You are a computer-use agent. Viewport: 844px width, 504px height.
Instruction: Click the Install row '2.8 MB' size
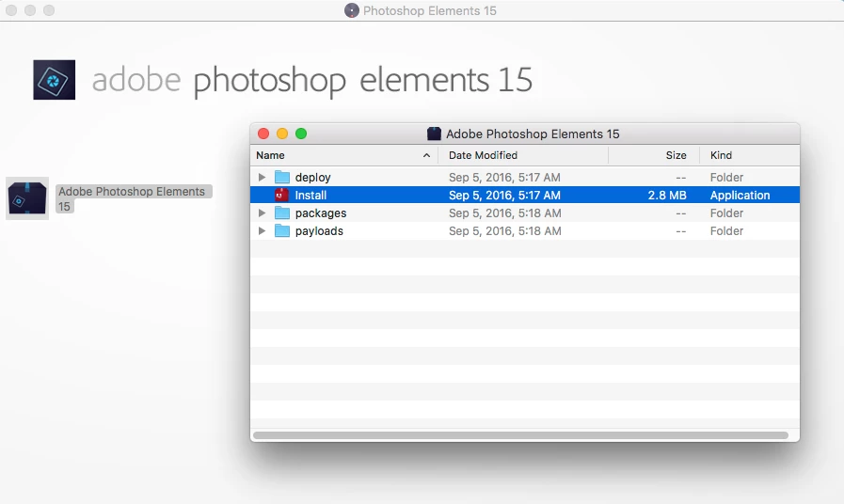point(667,195)
